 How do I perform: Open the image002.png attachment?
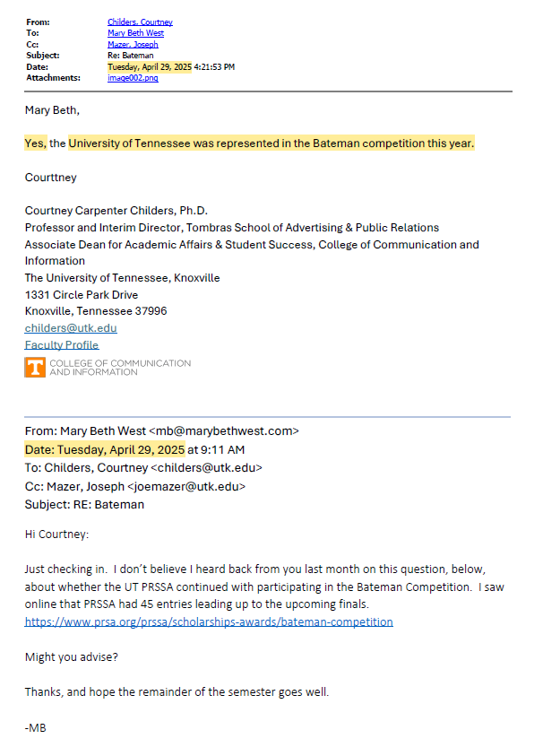[133, 78]
